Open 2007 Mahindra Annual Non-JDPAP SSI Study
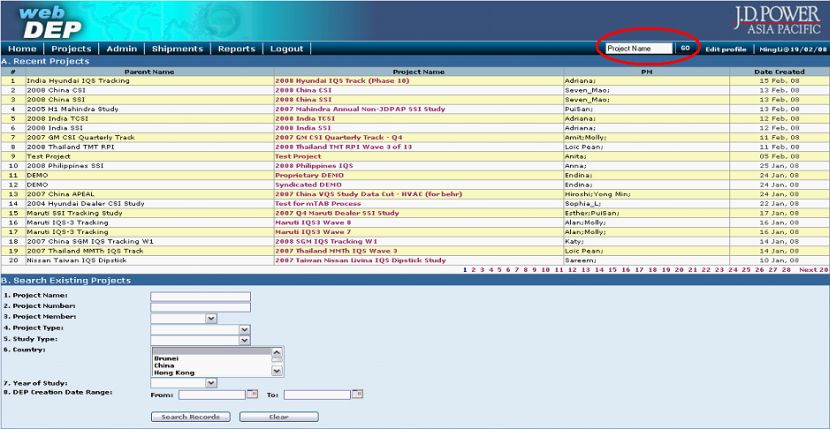The height and width of the screenshot is (429, 830). [x=360, y=109]
